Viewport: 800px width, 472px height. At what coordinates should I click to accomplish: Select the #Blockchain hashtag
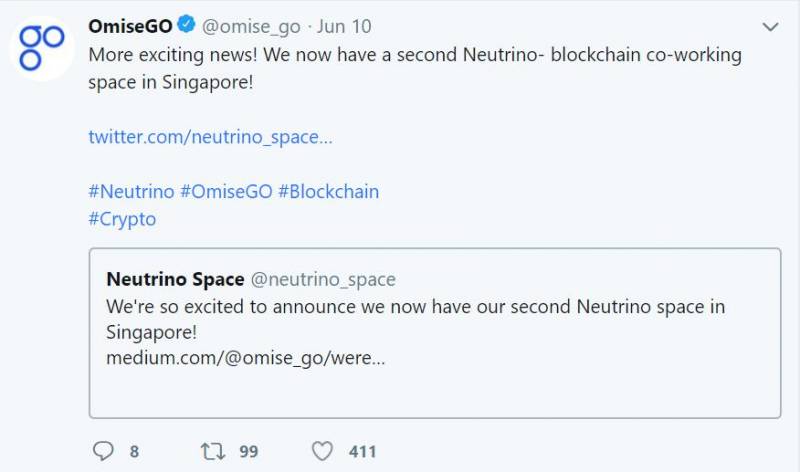329,191
